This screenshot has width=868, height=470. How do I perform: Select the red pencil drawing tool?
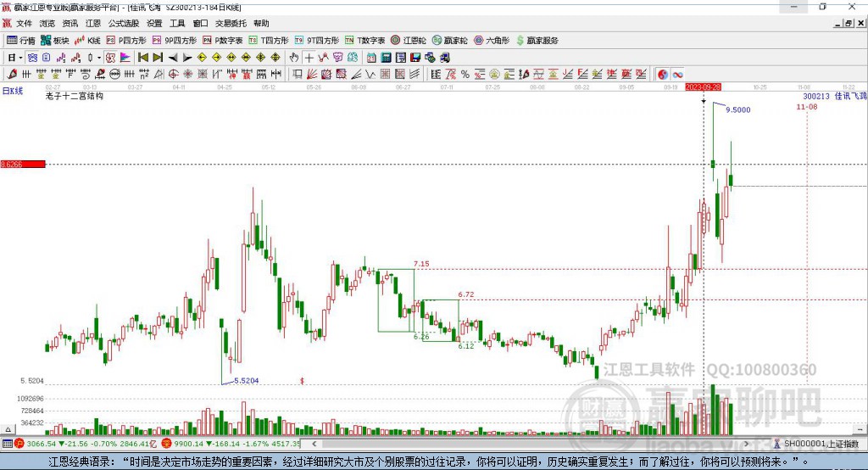(12, 75)
